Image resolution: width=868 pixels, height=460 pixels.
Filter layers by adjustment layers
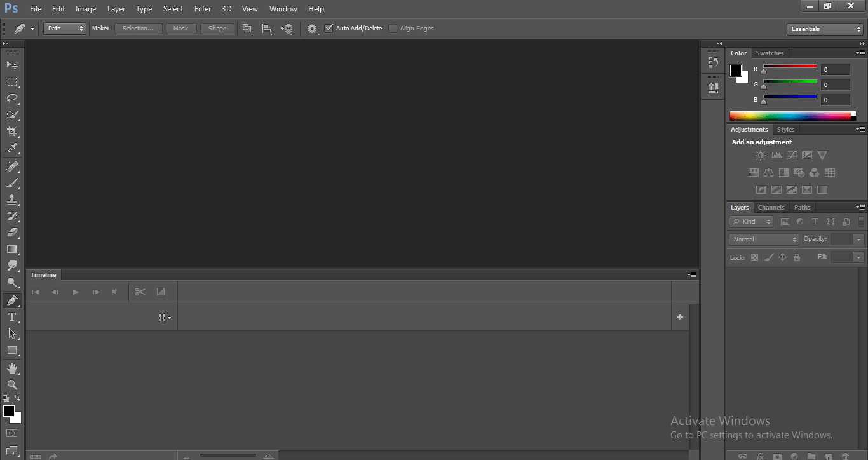click(x=800, y=222)
